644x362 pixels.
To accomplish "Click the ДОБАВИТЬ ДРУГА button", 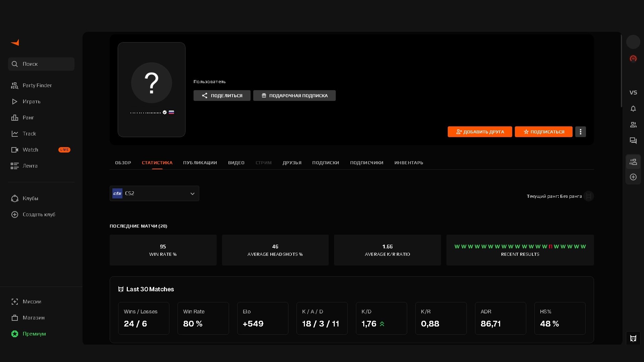I will click(x=480, y=132).
